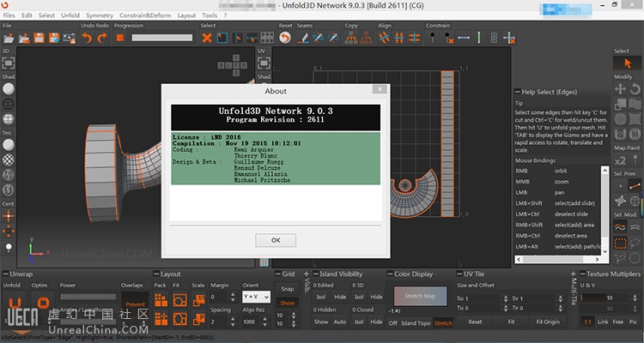The image size is (644, 343).
Task: Toggle the Grid Show button
Action: (x=288, y=303)
